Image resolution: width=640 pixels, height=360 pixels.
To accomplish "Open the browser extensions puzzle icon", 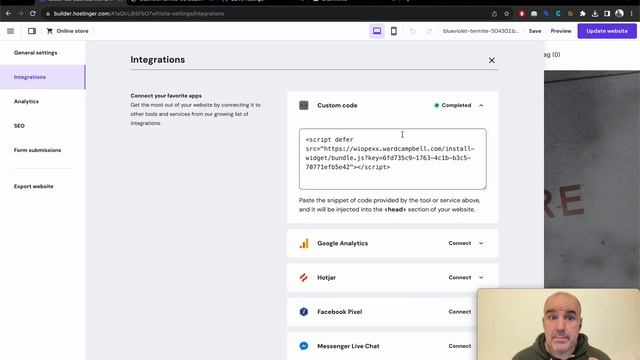I will click(582, 13).
